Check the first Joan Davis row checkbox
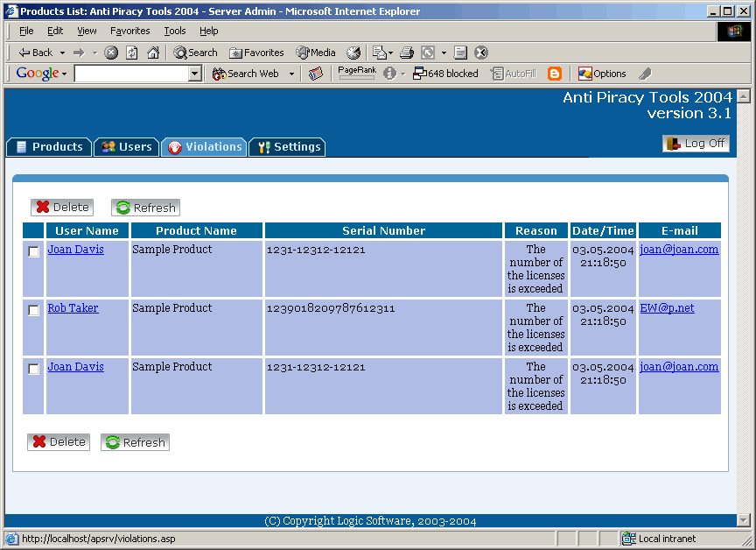Screen dimensions: 756x550 [33, 251]
